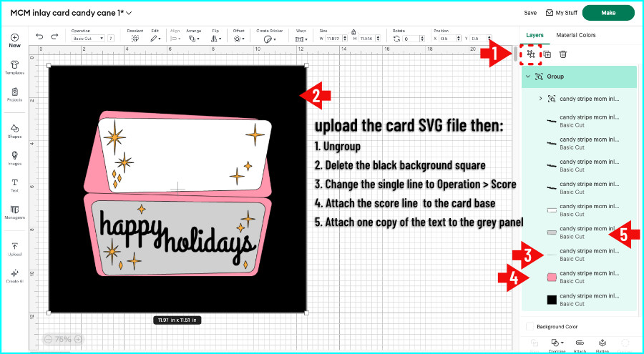Open the Warp tool
This screenshot has height=354, width=644.
tap(301, 39)
